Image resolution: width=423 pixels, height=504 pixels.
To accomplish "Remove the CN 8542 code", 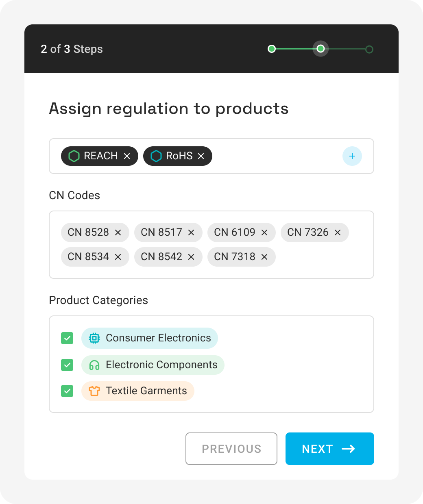I will point(191,257).
